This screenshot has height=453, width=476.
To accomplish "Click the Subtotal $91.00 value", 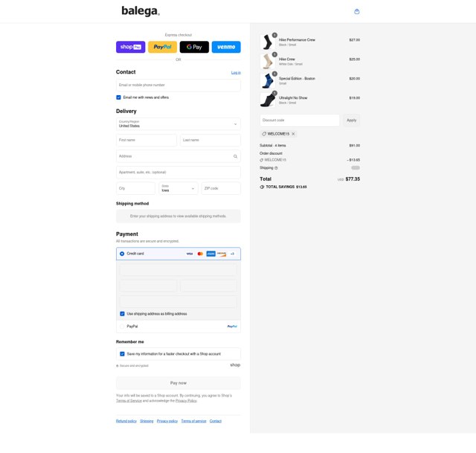I will 355,146.
